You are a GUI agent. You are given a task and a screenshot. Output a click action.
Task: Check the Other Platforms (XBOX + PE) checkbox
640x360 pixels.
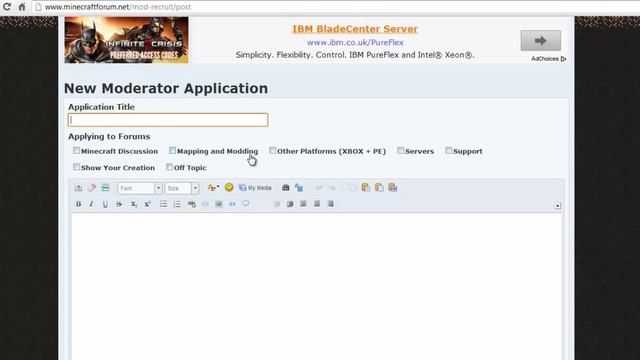[272, 151]
